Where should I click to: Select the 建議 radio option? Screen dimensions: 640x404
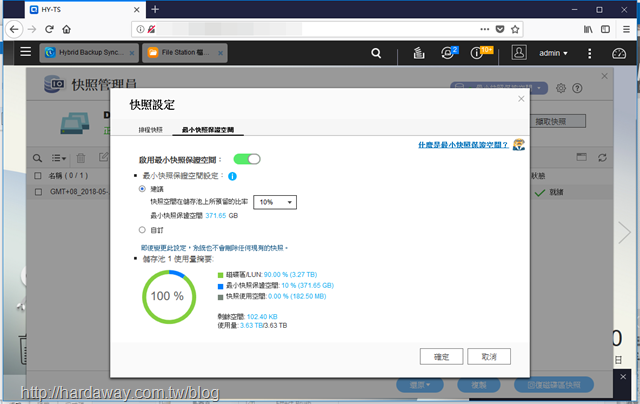(x=142, y=189)
